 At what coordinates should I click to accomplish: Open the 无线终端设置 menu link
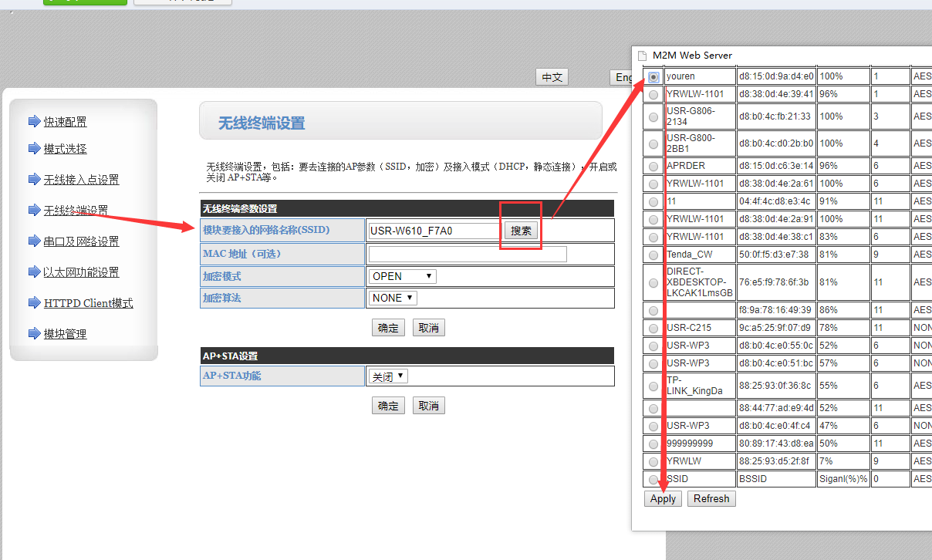coord(76,211)
